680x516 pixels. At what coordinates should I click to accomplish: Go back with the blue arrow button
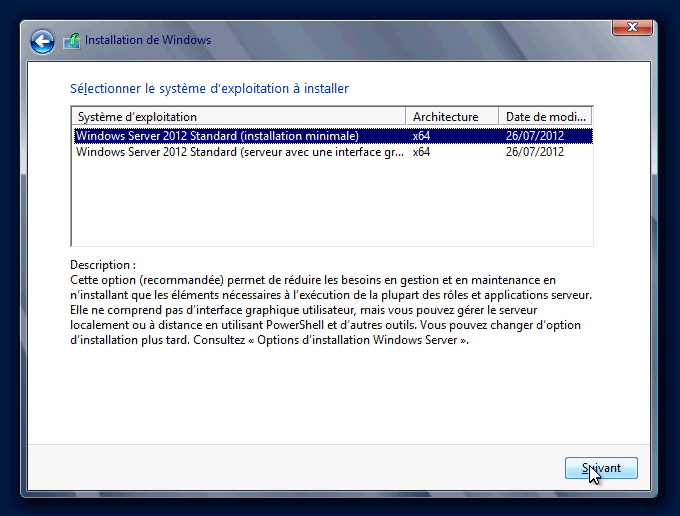(42, 42)
